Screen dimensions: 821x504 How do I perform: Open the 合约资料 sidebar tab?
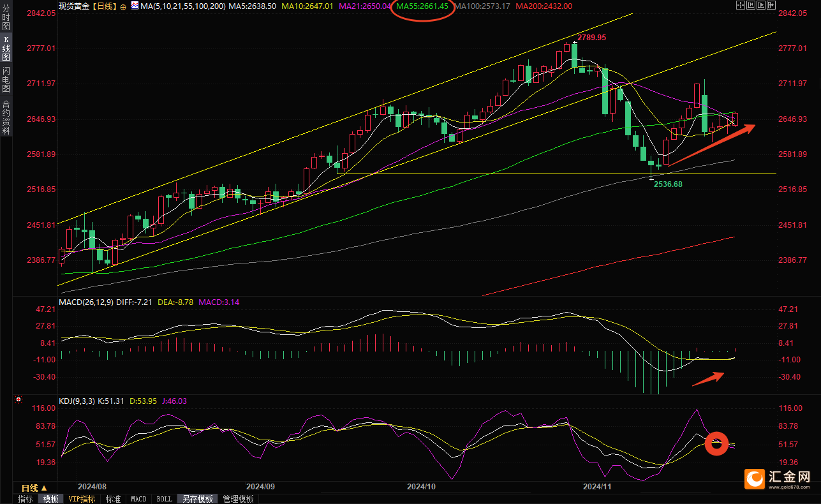click(6, 116)
